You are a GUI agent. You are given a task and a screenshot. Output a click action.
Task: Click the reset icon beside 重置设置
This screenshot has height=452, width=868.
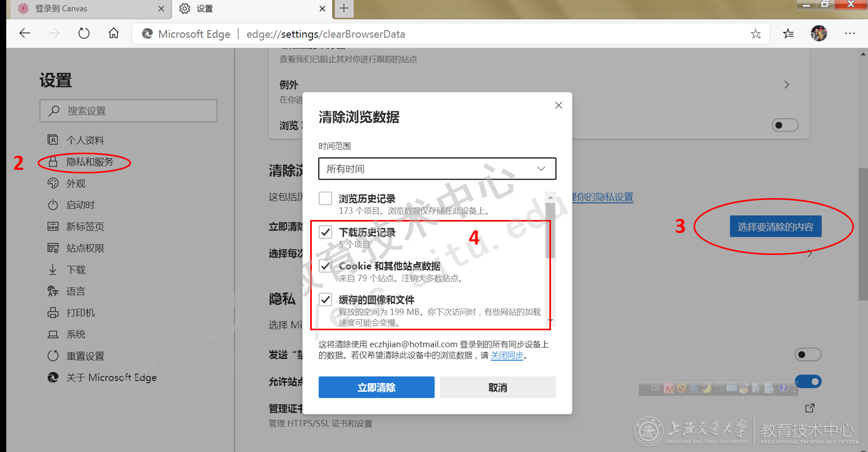pos(53,356)
